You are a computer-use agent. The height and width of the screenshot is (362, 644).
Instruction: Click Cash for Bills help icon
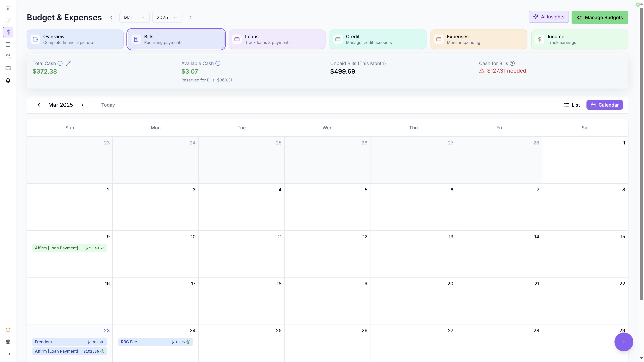pyautogui.click(x=512, y=64)
